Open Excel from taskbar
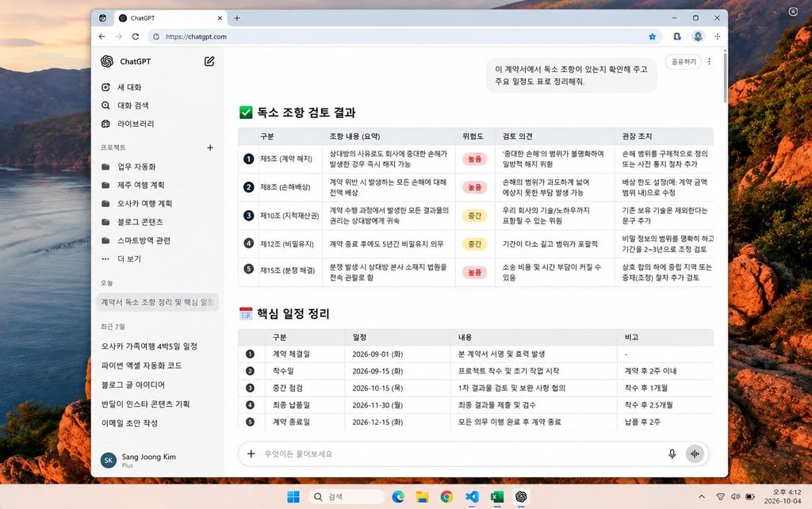This screenshot has width=812, height=509. pos(496,496)
